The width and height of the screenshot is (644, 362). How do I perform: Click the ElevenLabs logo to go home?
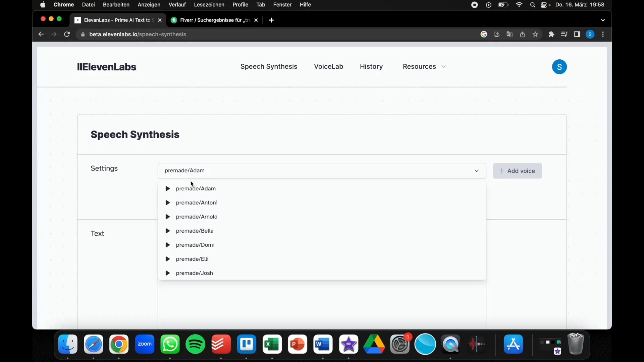pos(106,67)
